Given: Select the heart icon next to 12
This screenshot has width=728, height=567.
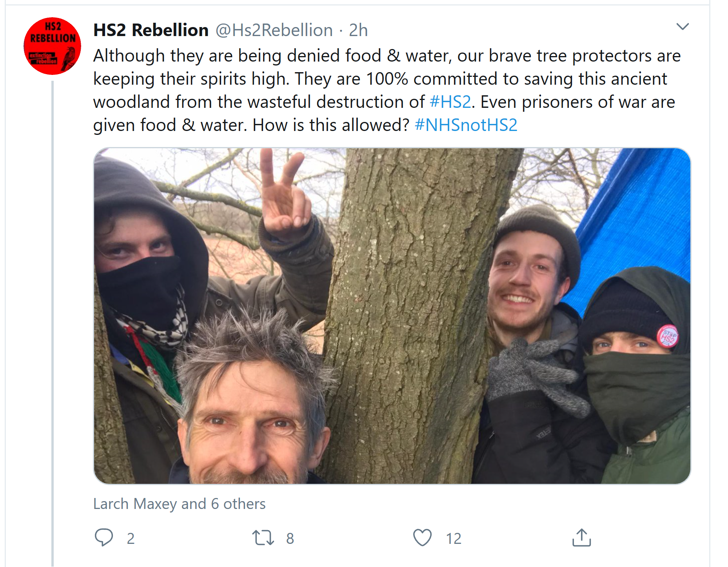Looking at the screenshot, I should [423, 538].
